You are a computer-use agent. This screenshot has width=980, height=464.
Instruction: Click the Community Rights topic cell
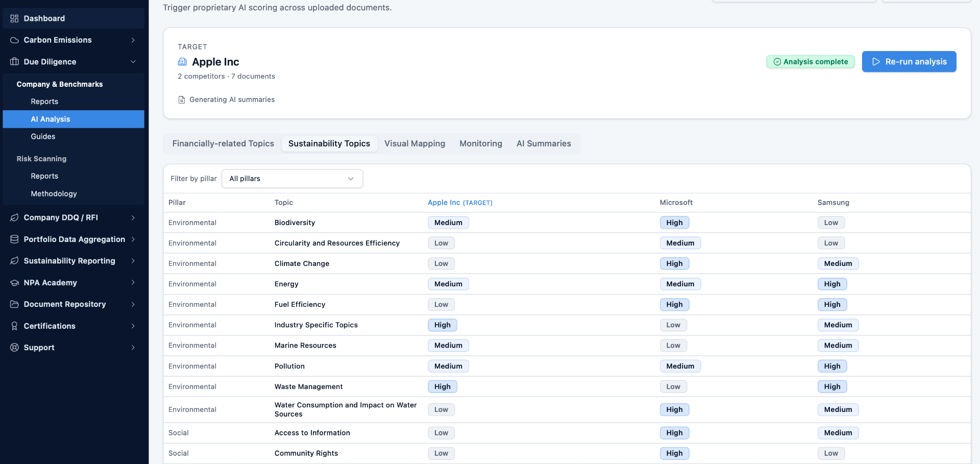coord(306,453)
